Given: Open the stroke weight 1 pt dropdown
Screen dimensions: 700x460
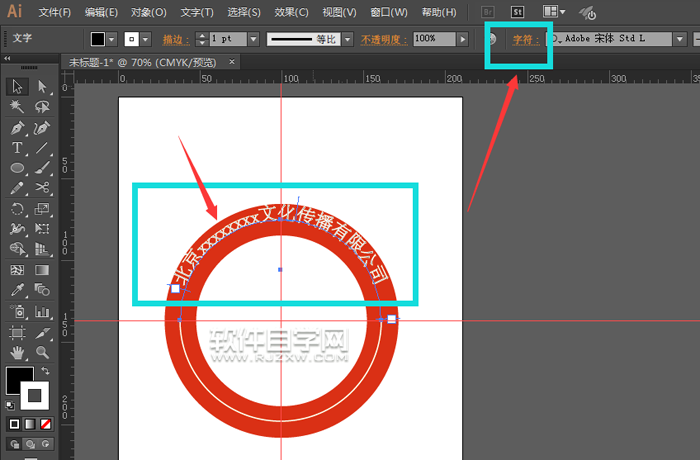Looking at the screenshot, I should 252,39.
